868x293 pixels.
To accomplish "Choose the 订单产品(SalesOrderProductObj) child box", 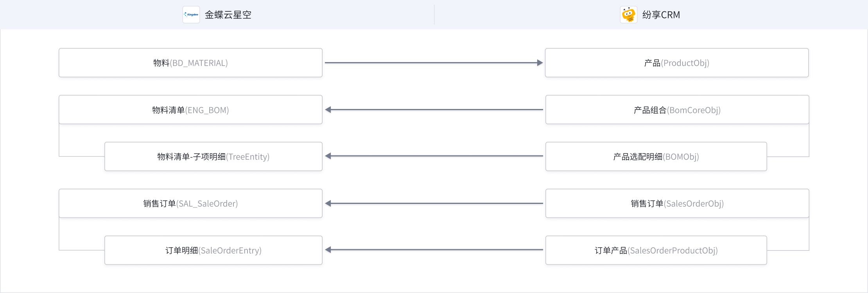I will click(x=656, y=250).
